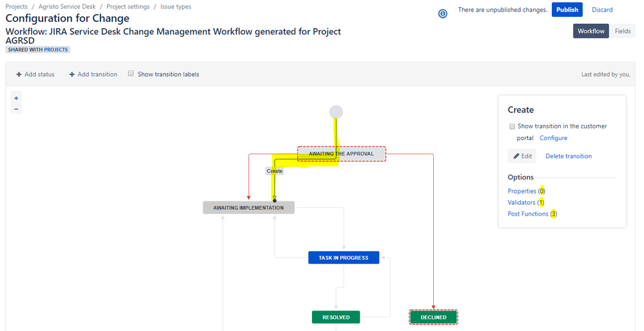The height and width of the screenshot is (331, 644).
Task: Edit the Create transition
Action: 522,156
